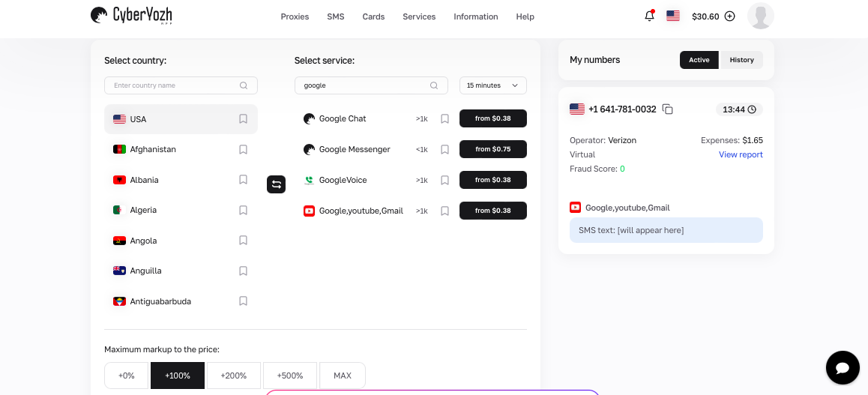Viewport: 868px width, 395px height.
Task: Bookmark Afghanistan country
Action: pyautogui.click(x=243, y=149)
